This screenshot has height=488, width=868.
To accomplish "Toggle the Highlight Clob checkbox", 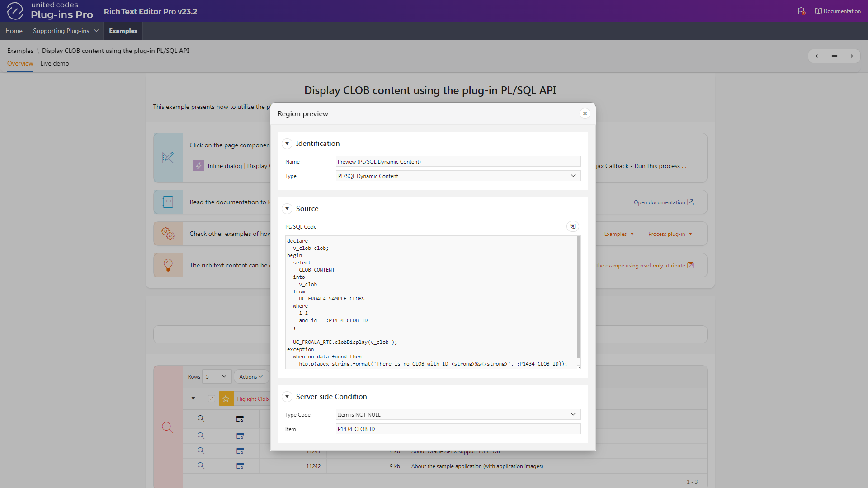I will pos(211,399).
